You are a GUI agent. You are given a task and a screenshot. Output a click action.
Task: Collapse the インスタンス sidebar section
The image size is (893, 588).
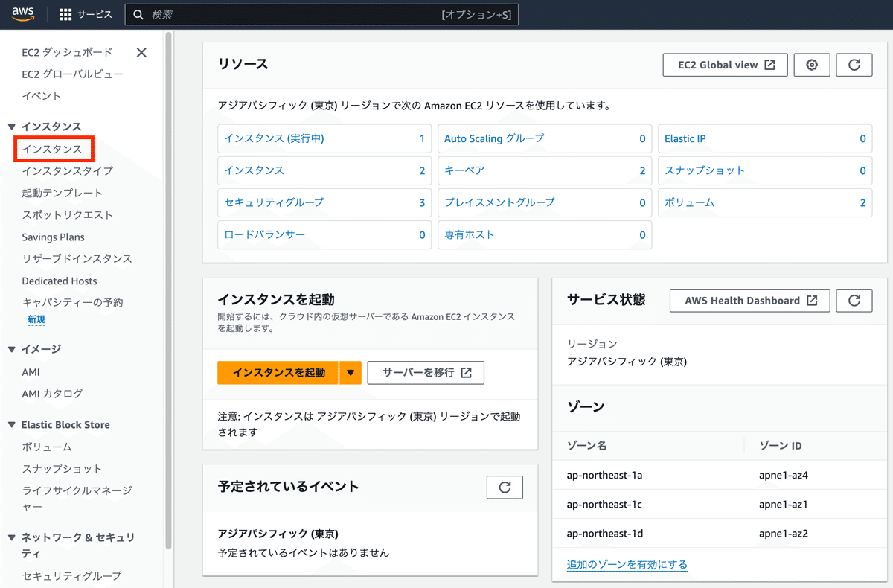(12, 127)
